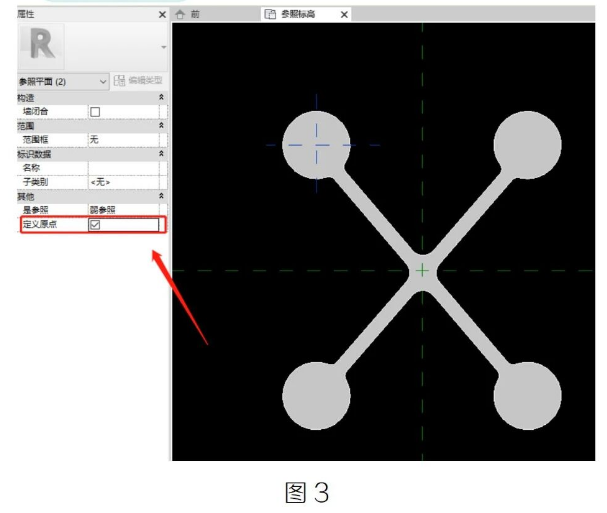Open the 是参照 value dropdown
This screenshot has width=607, height=513.
123,210
